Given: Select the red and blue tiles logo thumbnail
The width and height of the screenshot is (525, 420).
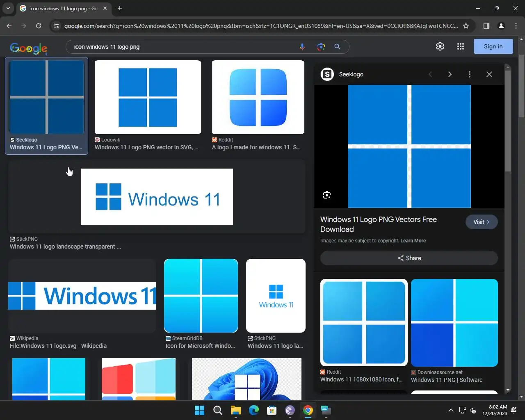Looking at the screenshot, I should 139,379.
